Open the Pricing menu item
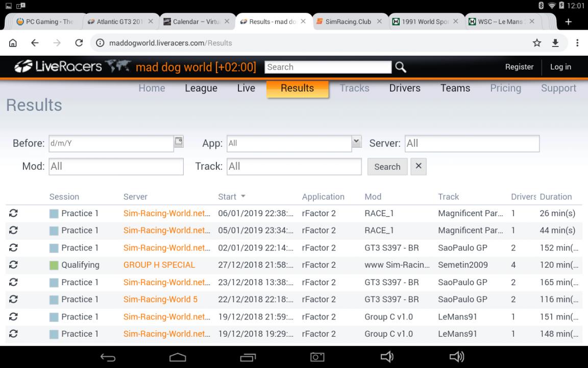The image size is (588, 368). pos(505,88)
